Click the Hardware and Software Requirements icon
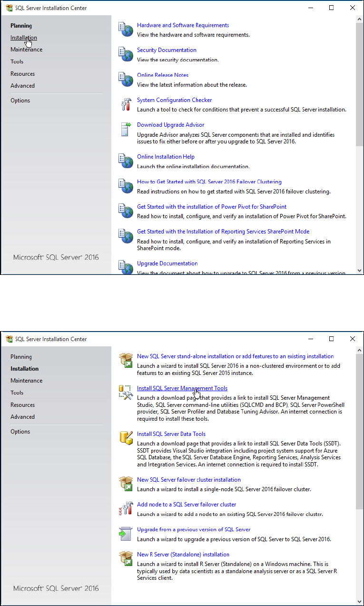The image size is (364, 606). [126, 29]
